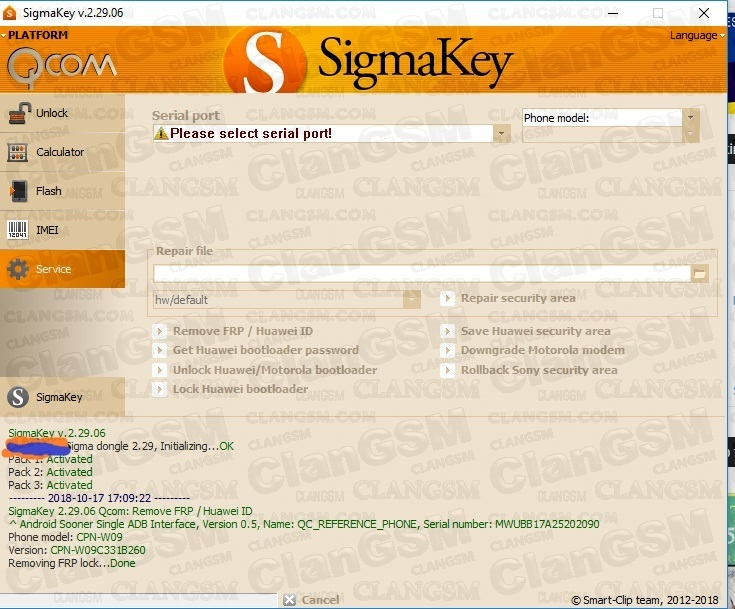Click Save Huawei security area button
735x609 pixels.
pos(526,331)
